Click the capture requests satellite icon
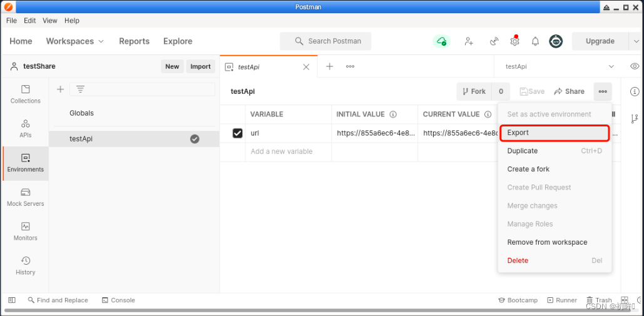The image size is (644, 316). click(x=494, y=41)
